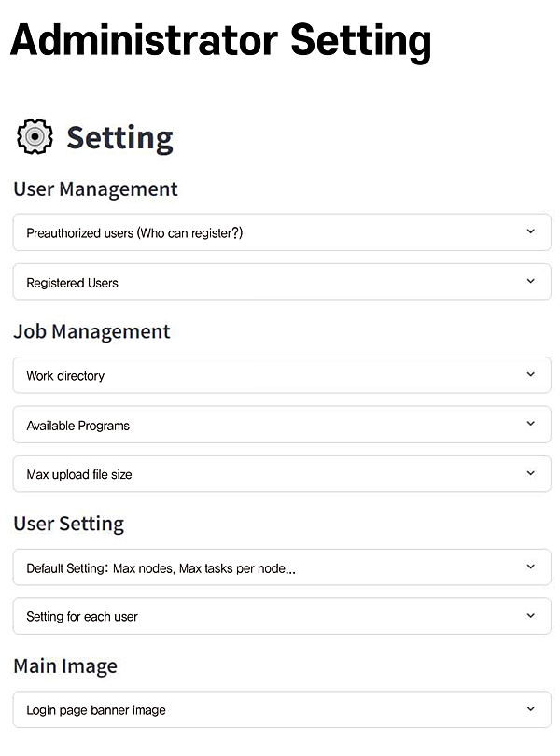Expand the Preauthorized users section

pos(134,233)
